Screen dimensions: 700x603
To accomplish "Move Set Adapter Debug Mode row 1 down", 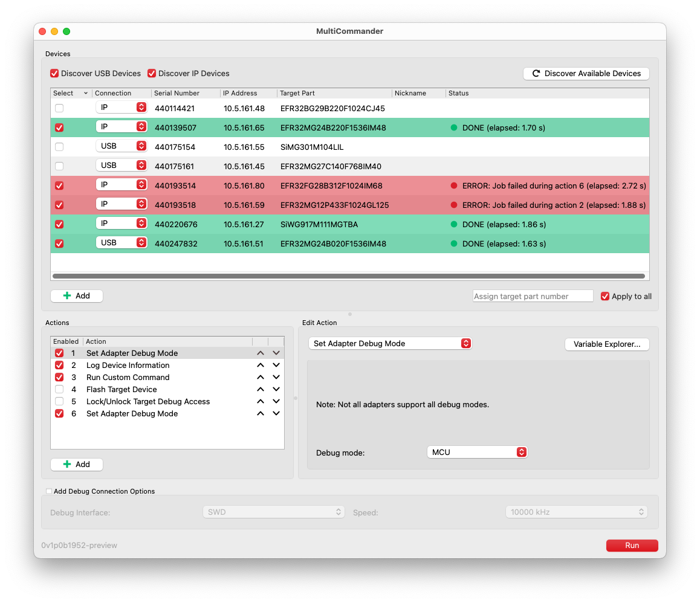I will point(276,353).
